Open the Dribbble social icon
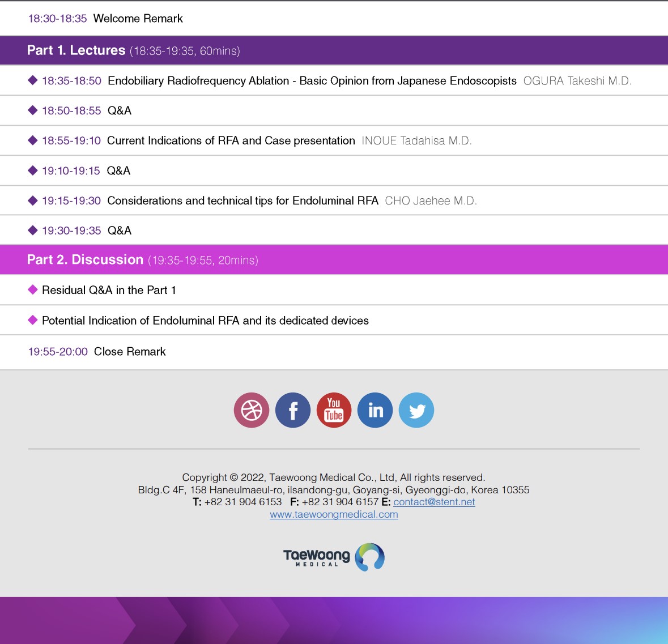 pyautogui.click(x=252, y=410)
